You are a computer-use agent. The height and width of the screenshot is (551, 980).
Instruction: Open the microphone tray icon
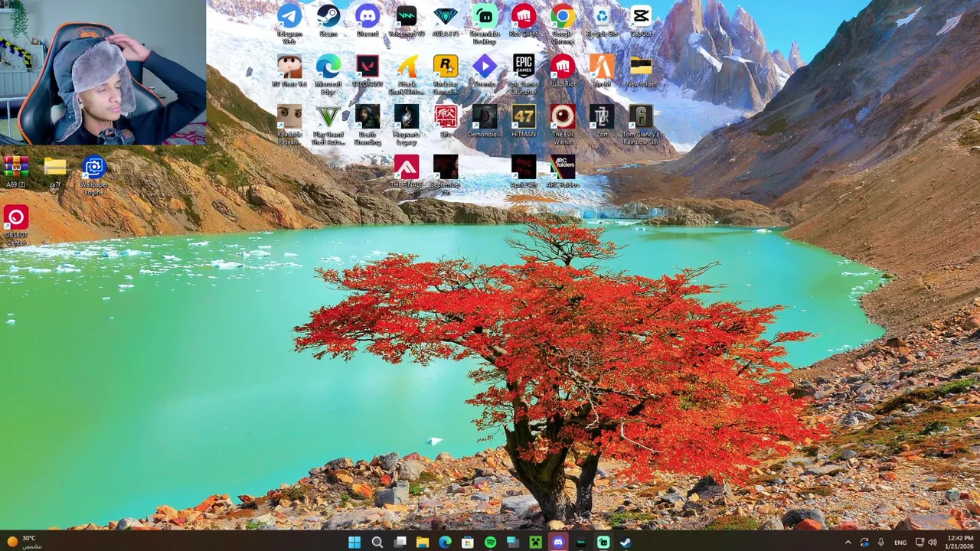881,542
